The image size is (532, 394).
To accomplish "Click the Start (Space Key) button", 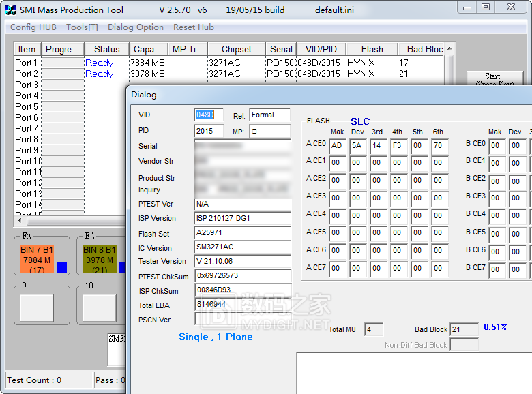I will click(x=494, y=78).
